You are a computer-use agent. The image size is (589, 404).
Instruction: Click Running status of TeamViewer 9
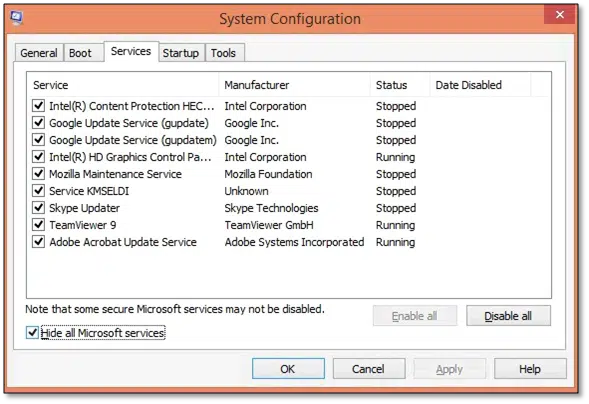click(396, 225)
